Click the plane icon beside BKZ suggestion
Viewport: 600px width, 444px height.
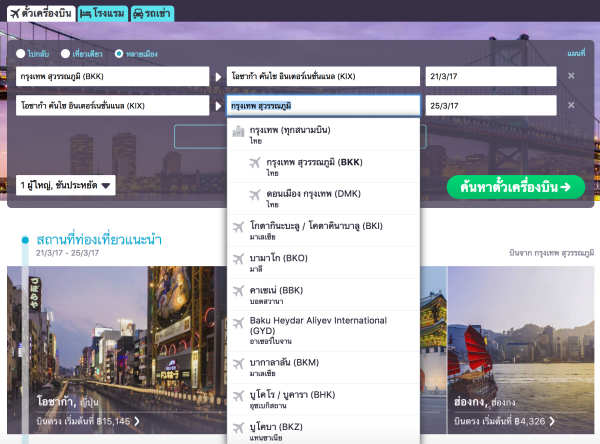tap(238, 428)
